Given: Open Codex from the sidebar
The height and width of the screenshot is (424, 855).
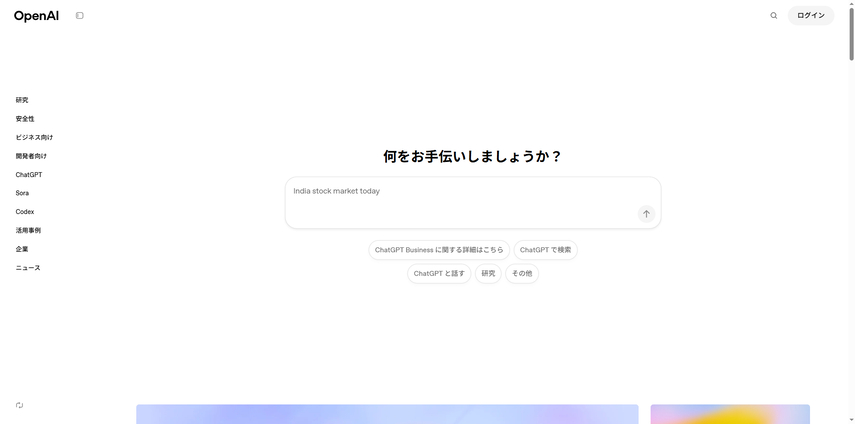Looking at the screenshot, I should click(25, 212).
